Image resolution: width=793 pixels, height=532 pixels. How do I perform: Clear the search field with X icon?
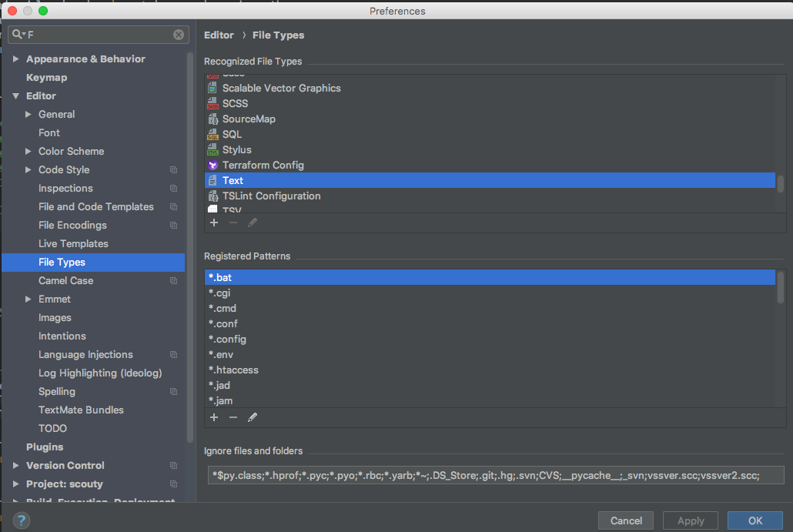(x=179, y=35)
